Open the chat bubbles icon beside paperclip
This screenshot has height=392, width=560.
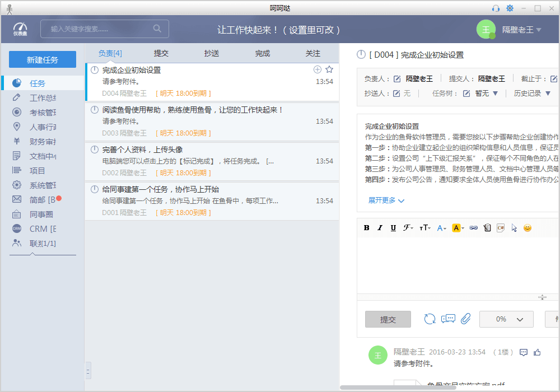pyautogui.click(x=448, y=319)
